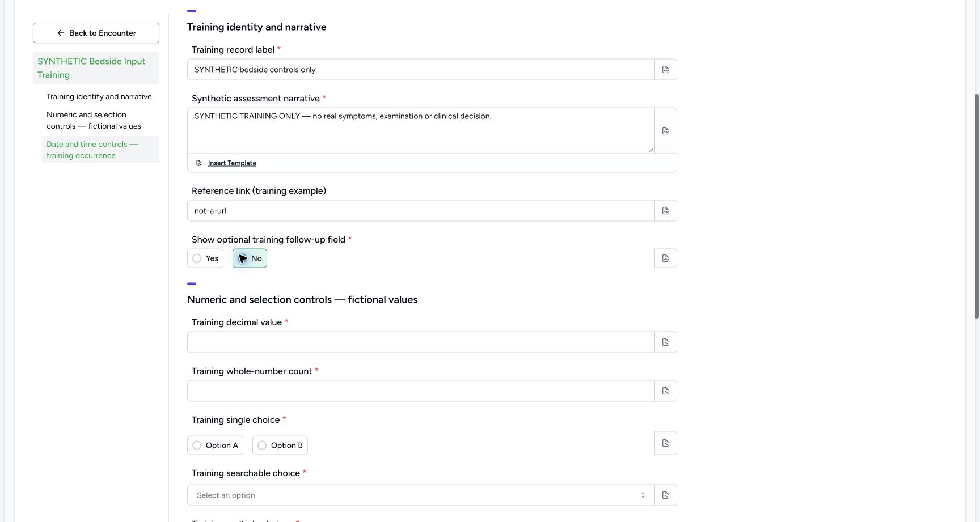Screen dimensions: 980x522
Task: Click note icon beside Reference link field
Action: (665, 211)
